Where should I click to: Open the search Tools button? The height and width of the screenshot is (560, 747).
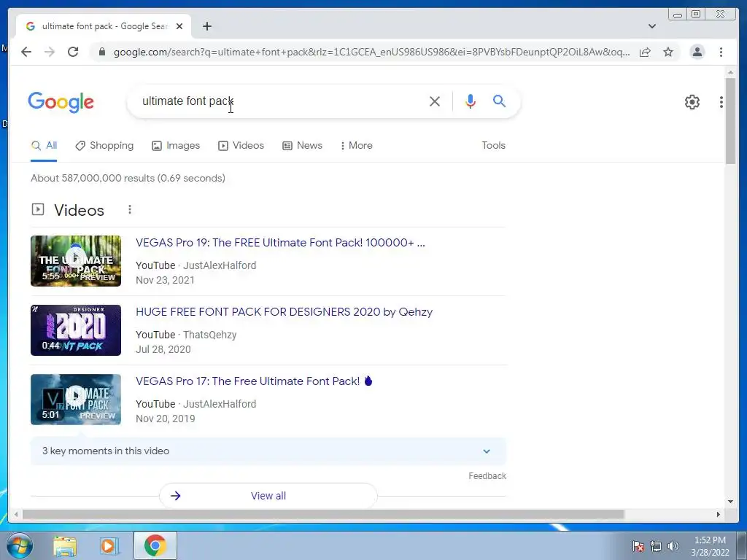(x=493, y=146)
